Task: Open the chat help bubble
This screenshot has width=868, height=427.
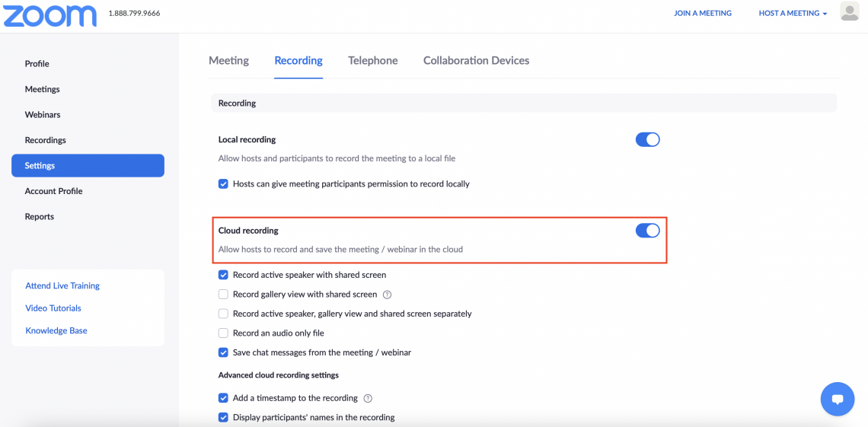Action: (837, 399)
